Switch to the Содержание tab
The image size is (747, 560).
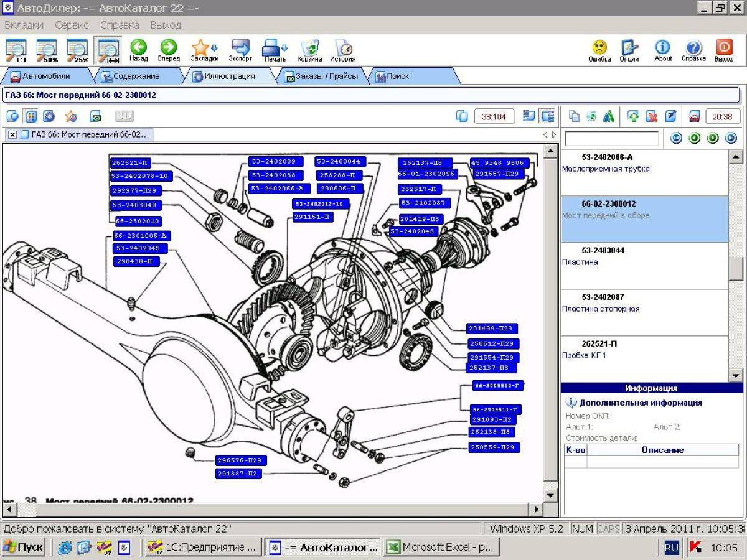(x=136, y=76)
